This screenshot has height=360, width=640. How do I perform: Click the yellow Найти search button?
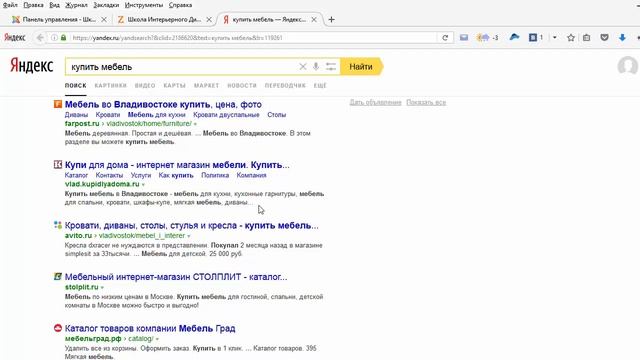tap(362, 67)
